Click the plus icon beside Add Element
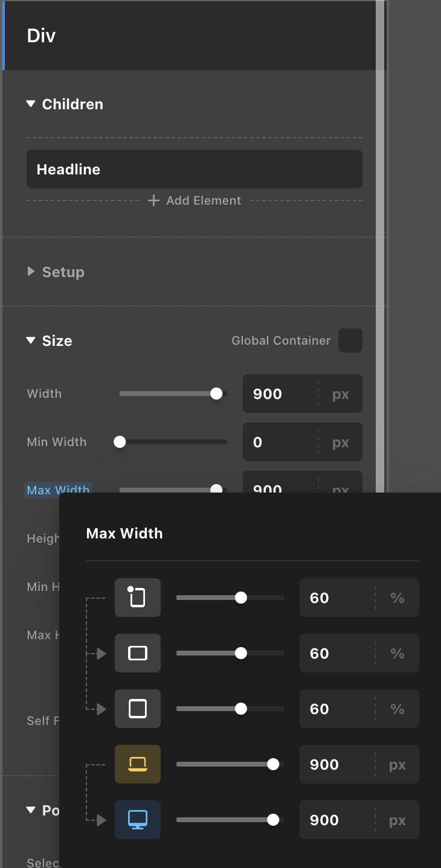This screenshot has width=441, height=868. point(154,200)
